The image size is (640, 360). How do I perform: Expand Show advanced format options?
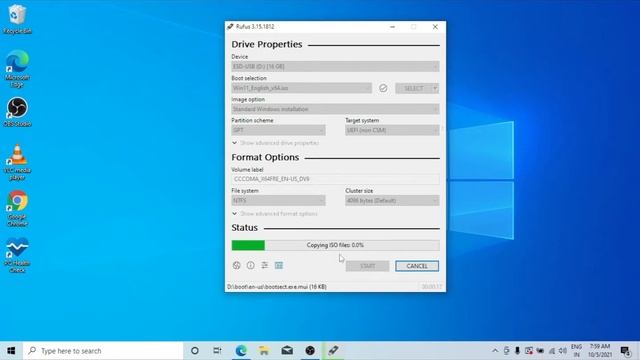275,214
